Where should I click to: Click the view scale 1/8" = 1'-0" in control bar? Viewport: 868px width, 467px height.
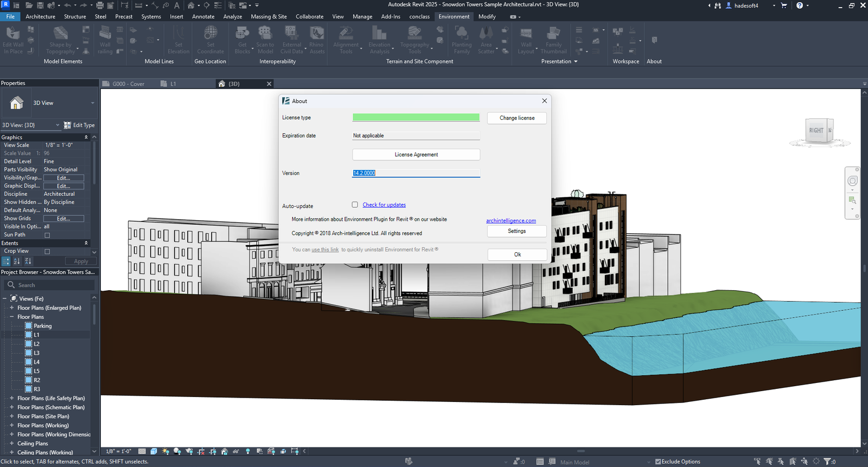point(119,451)
